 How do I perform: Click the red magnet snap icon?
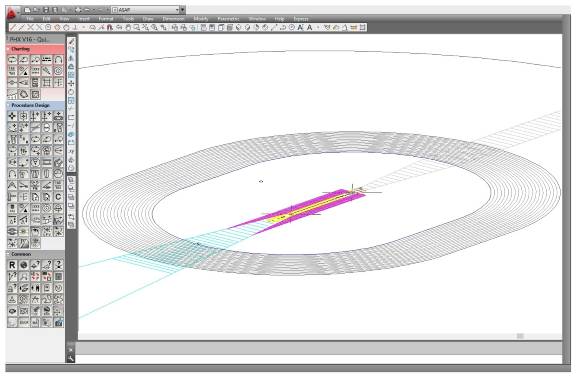[x=110, y=27]
